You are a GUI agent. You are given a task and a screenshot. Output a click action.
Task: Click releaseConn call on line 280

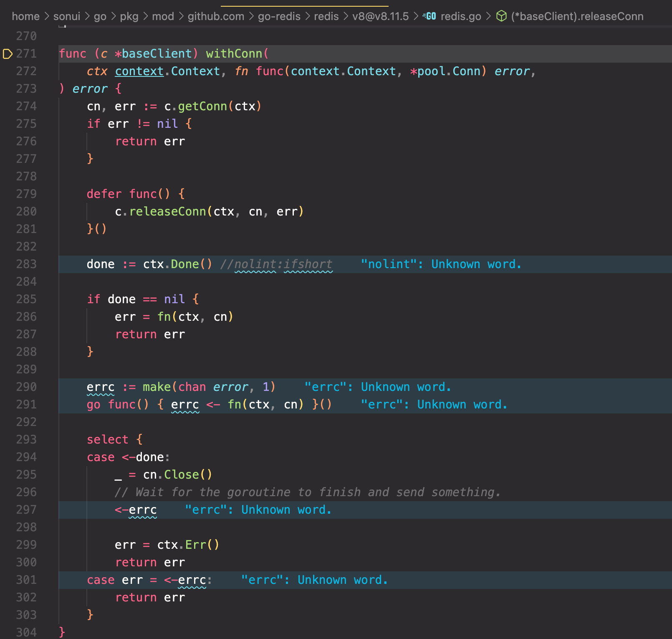pyautogui.click(x=167, y=212)
